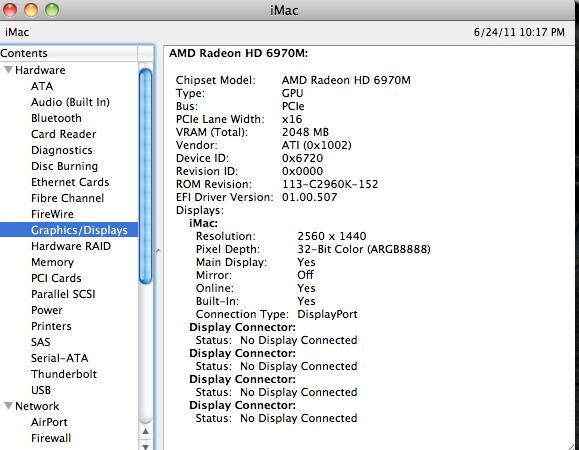Select PCI Cards in sidebar
Image resolution: width=579 pixels, height=450 pixels.
[56, 278]
